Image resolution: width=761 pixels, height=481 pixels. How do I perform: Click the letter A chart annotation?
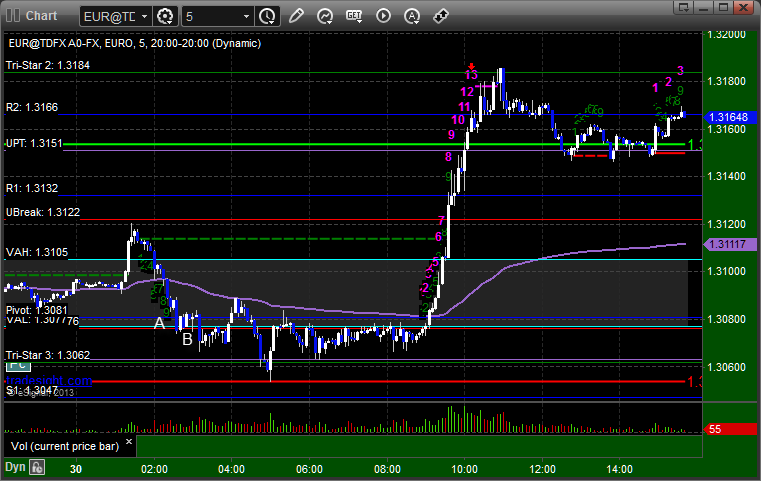coord(159,323)
